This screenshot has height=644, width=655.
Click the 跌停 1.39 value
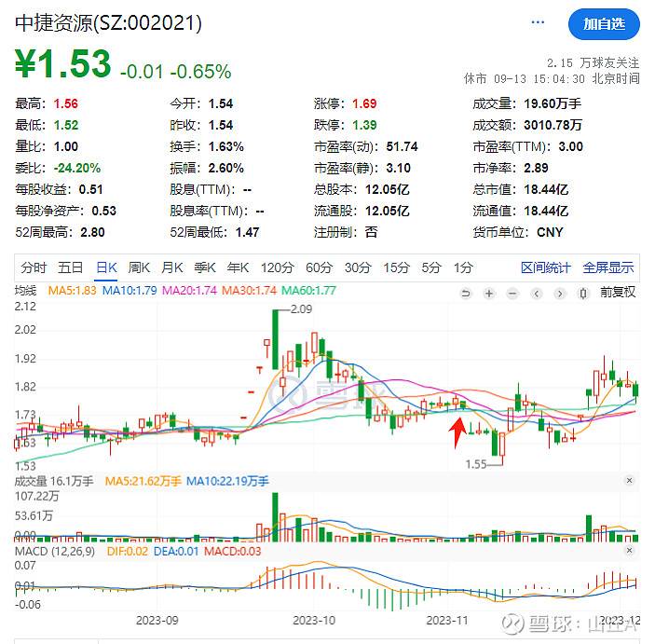364,125
